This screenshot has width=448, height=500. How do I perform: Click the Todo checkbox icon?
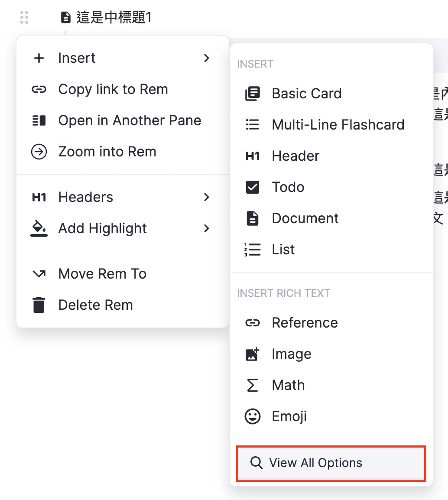tap(253, 187)
